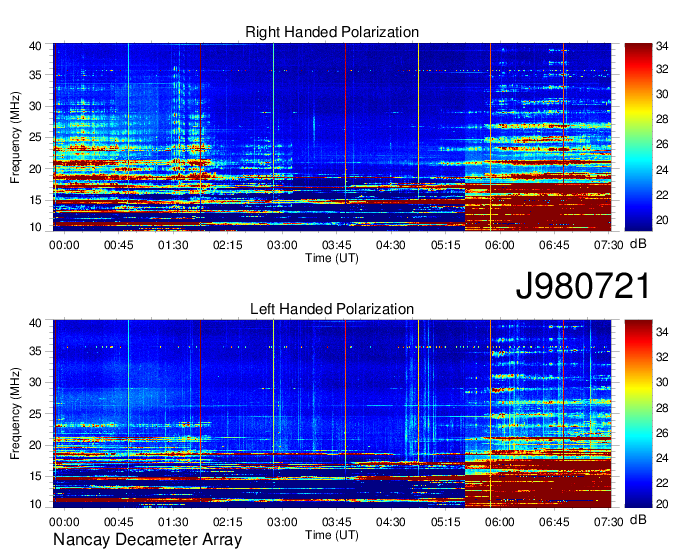Click frequency tick '30' on Right Handed axis
Screen dimensions: 680x552
pos(35,106)
